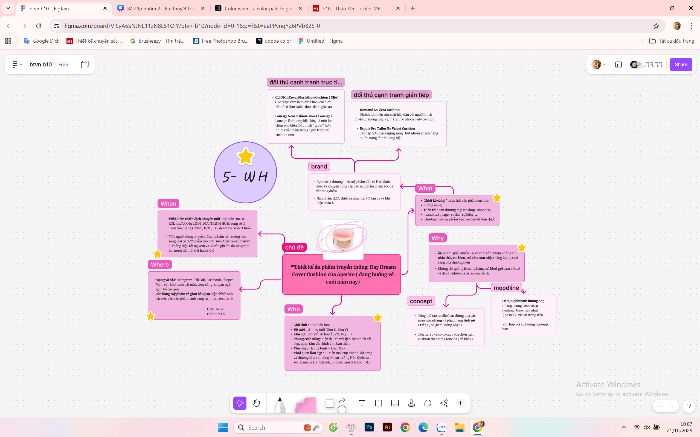Select the central pink topic box

coord(342,275)
